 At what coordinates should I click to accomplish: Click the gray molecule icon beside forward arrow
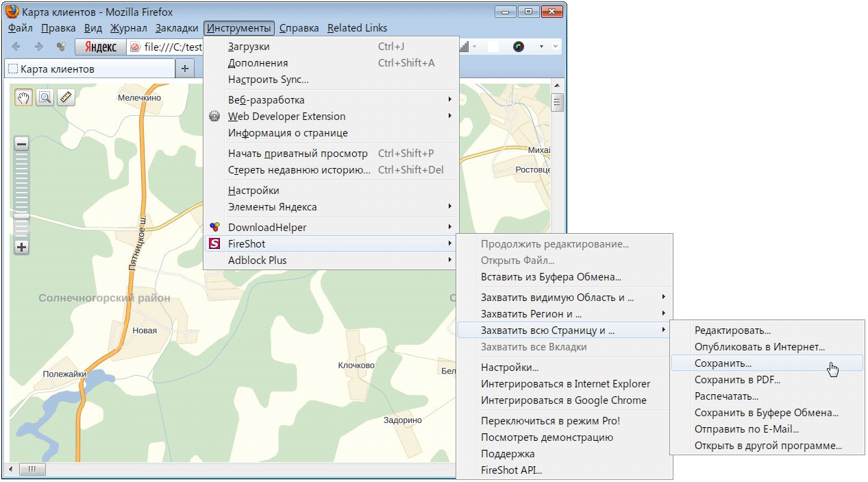point(61,47)
